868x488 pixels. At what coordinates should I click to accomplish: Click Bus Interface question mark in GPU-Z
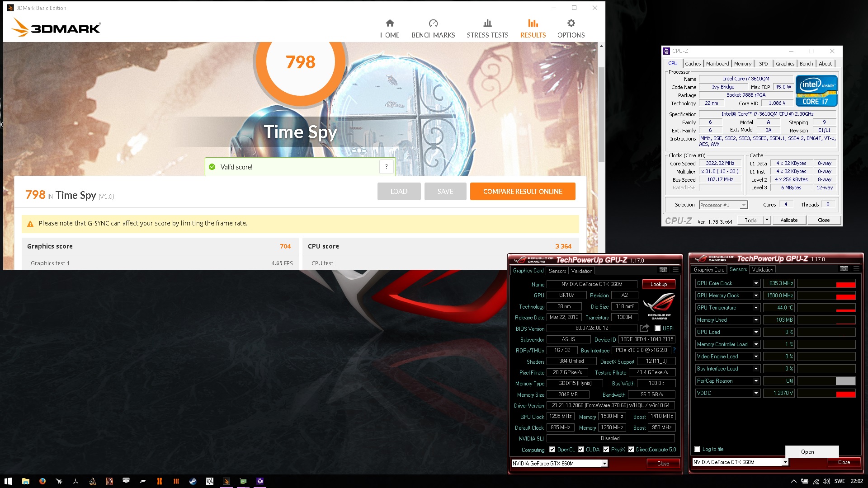click(x=674, y=350)
